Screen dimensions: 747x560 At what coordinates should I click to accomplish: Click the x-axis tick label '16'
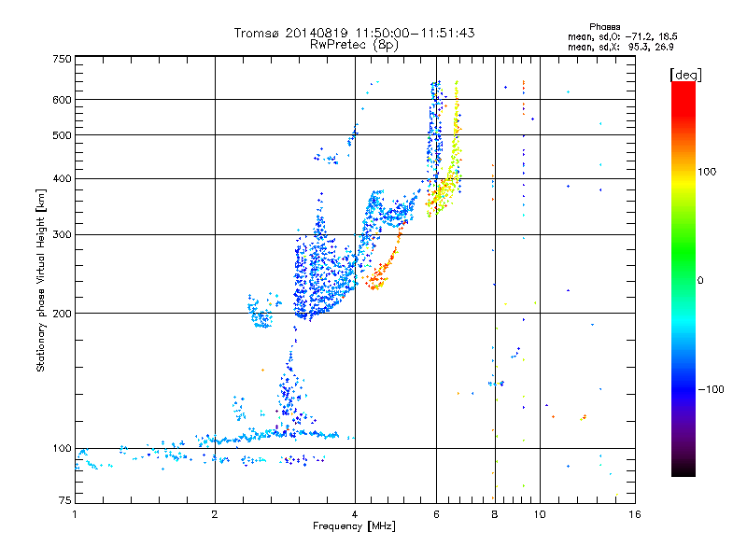tap(635, 514)
